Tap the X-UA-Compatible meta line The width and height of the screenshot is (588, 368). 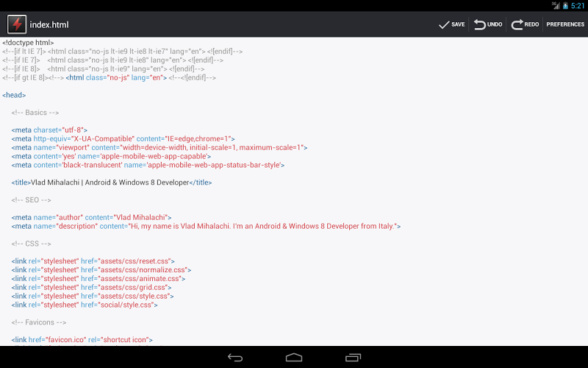pos(123,139)
